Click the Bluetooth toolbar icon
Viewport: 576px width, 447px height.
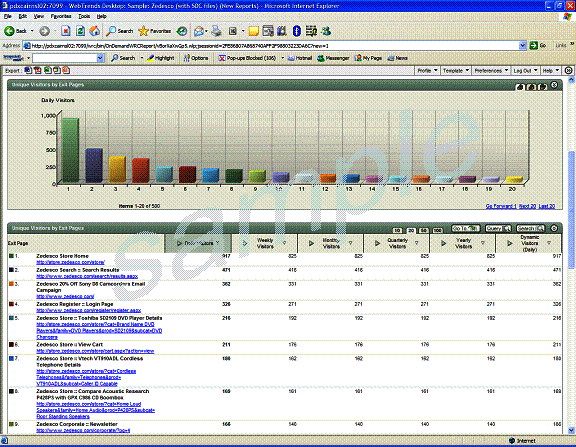(296, 31)
